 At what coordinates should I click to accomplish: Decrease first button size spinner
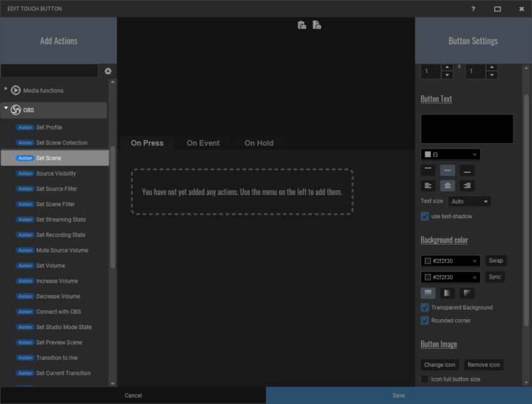click(x=447, y=75)
